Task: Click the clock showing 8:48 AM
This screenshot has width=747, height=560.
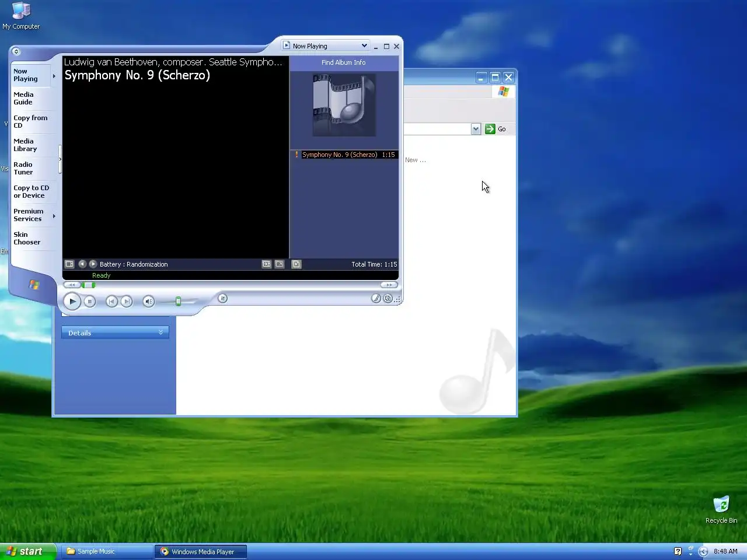Action: [725, 551]
